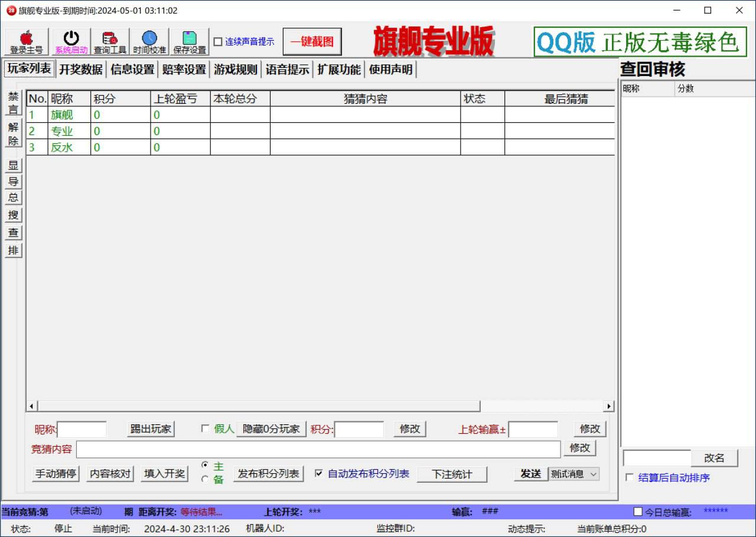Toggle the 今日总输赢 checkbox
Viewport: 756px width, 537px height.
pyautogui.click(x=638, y=512)
